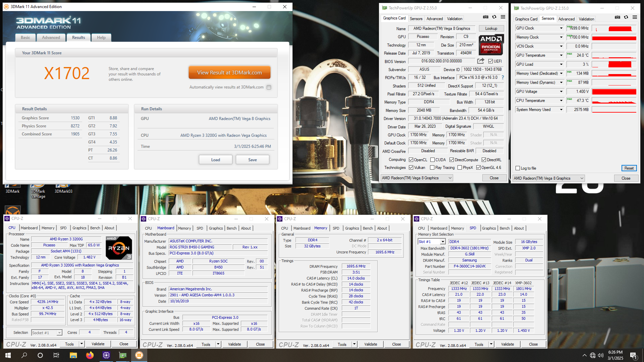644x362 pixels.
Task: Click the Ryzen logo in CPU-Z CPU tab
Action: click(x=118, y=248)
